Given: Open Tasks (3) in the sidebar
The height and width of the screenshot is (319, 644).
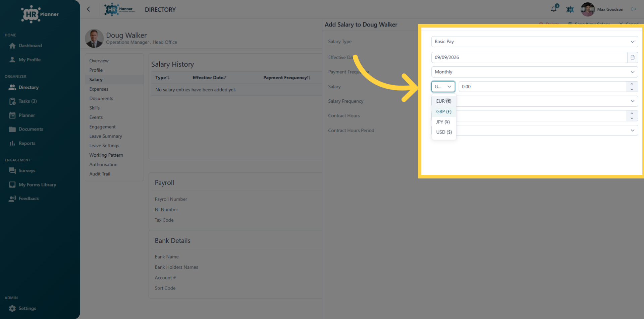Looking at the screenshot, I should (28, 101).
